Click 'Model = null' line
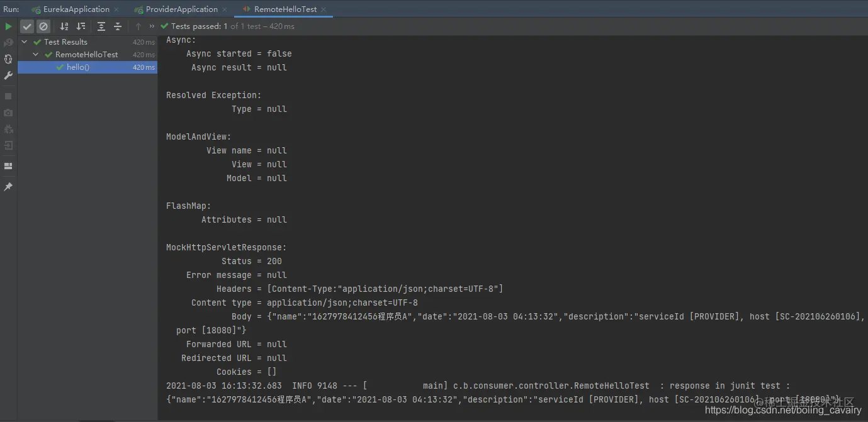Viewport: 868px width, 422px height. coord(257,178)
